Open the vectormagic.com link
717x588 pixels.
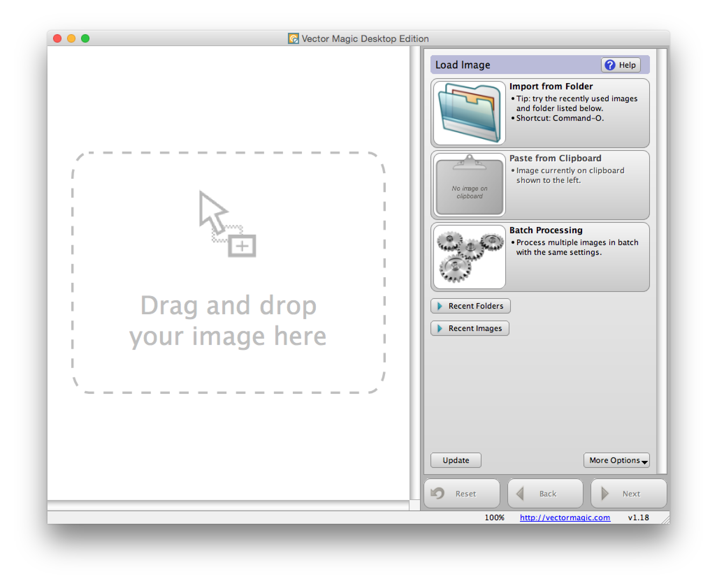coord(565,517)
